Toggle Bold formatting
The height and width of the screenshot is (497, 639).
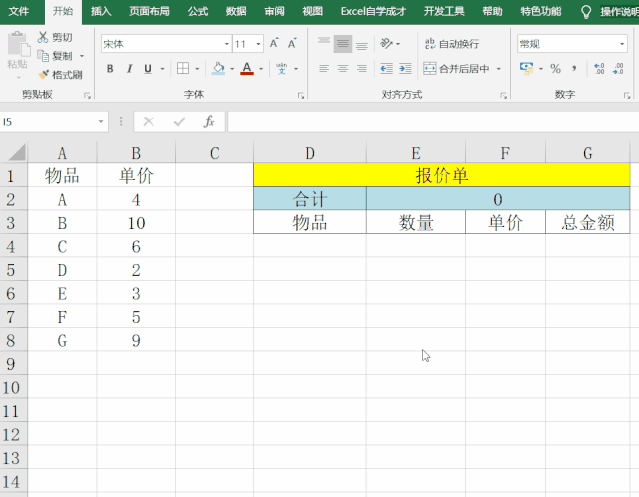[110, 68]
